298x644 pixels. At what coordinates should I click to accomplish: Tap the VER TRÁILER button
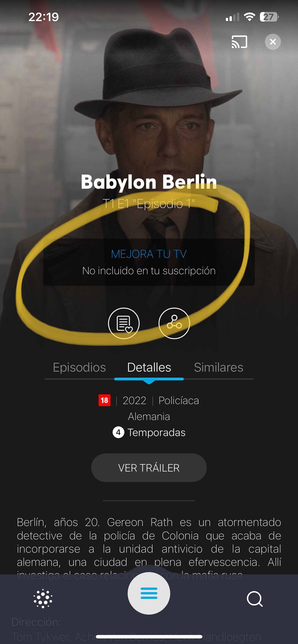point(149,468)
